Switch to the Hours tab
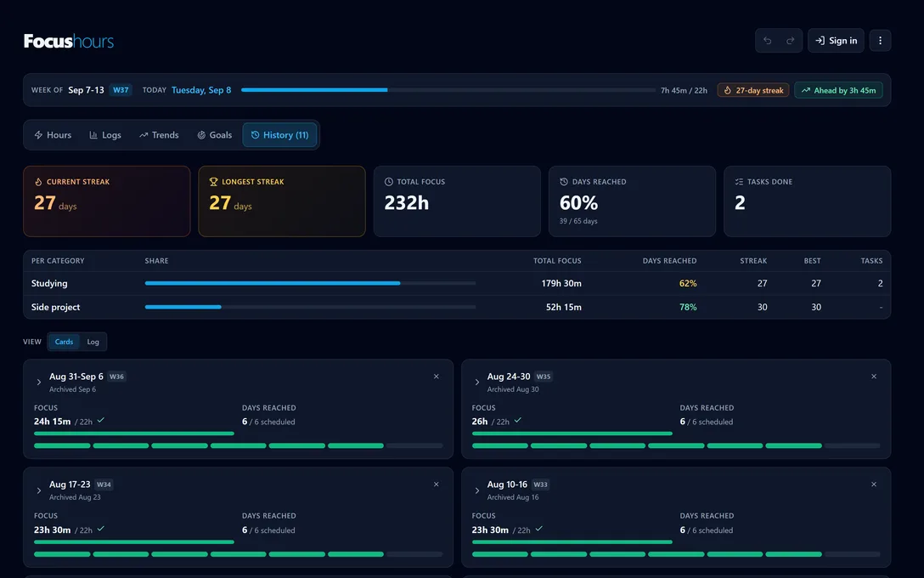 (x=53, y=135)
